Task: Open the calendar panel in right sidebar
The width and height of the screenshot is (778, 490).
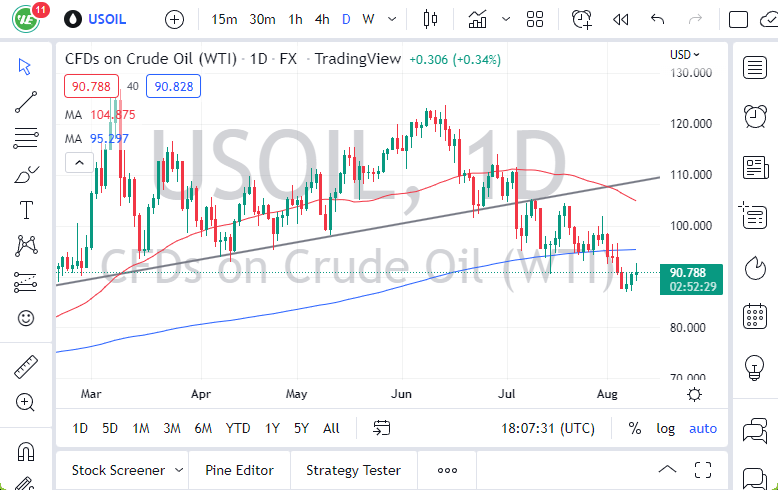Action: 755,317
